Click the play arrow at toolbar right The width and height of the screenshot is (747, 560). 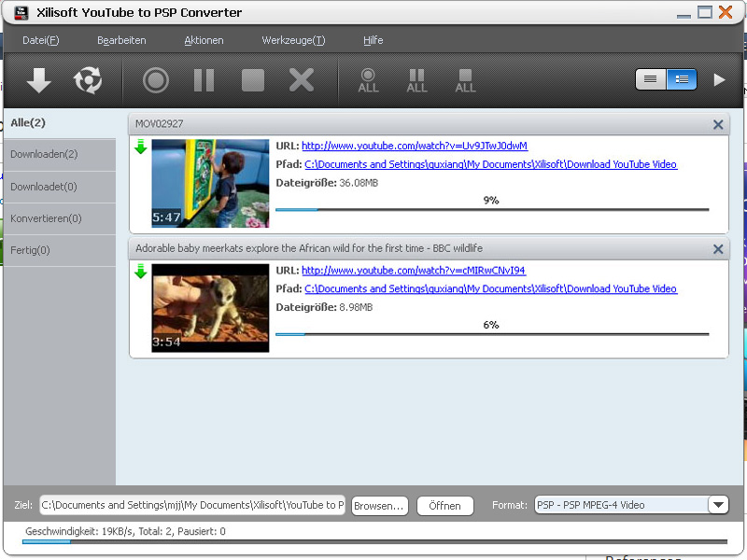tap(719, 79)
